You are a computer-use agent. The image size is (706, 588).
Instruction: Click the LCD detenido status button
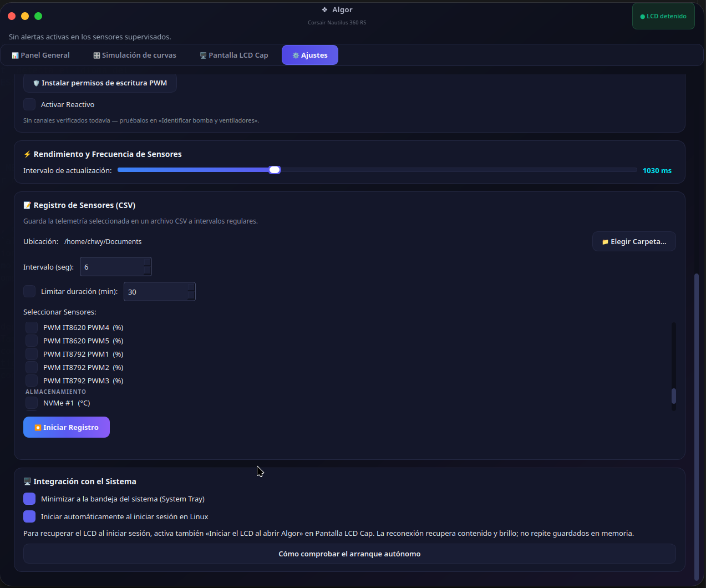point(663,16)
